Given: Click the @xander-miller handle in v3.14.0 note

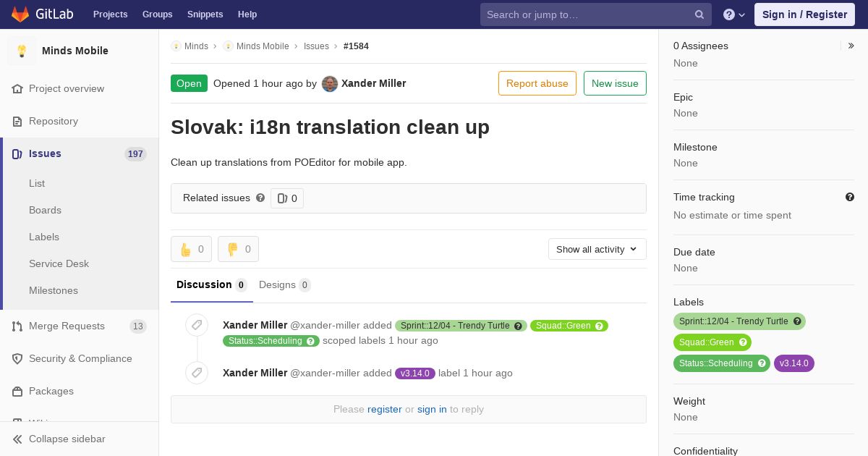Looking at the screenshot, I should (x=325, y=373).
